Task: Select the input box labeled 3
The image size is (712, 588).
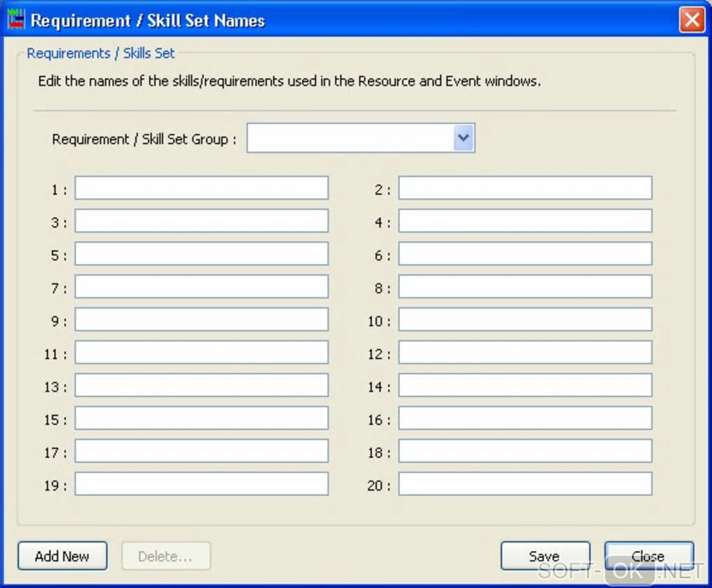Action: point(201,221)
